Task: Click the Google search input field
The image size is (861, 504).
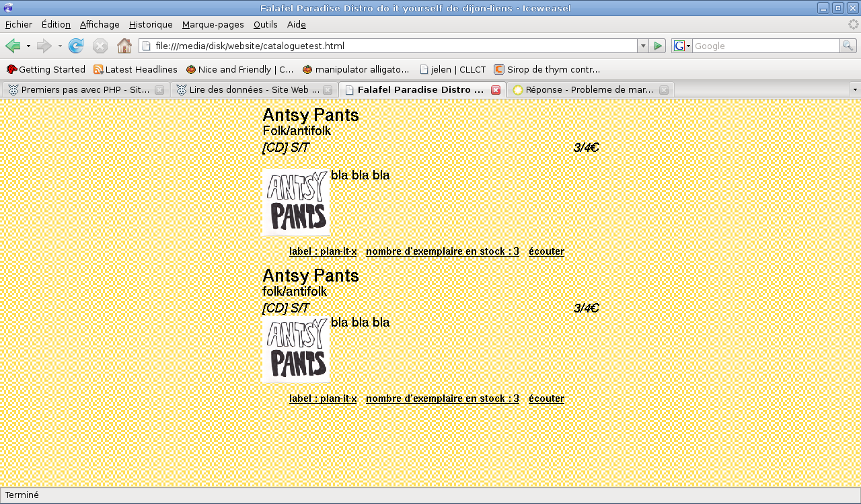Action: coord(765,46)
